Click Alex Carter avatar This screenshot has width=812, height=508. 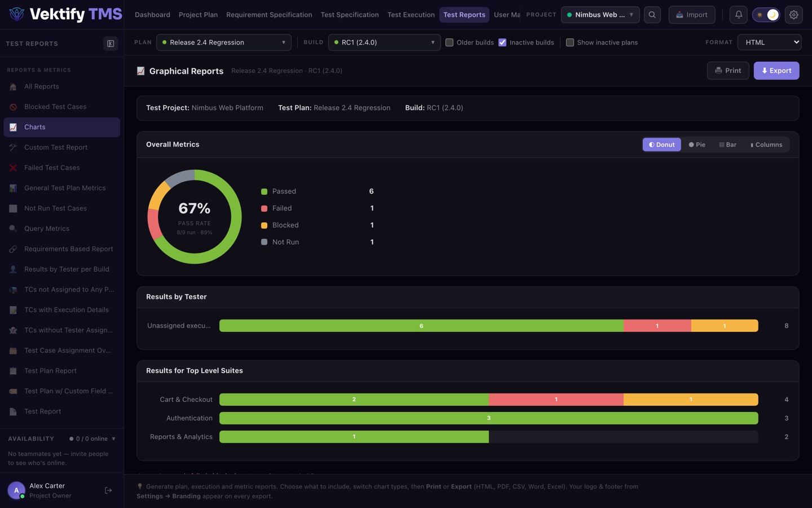[16, 491]
